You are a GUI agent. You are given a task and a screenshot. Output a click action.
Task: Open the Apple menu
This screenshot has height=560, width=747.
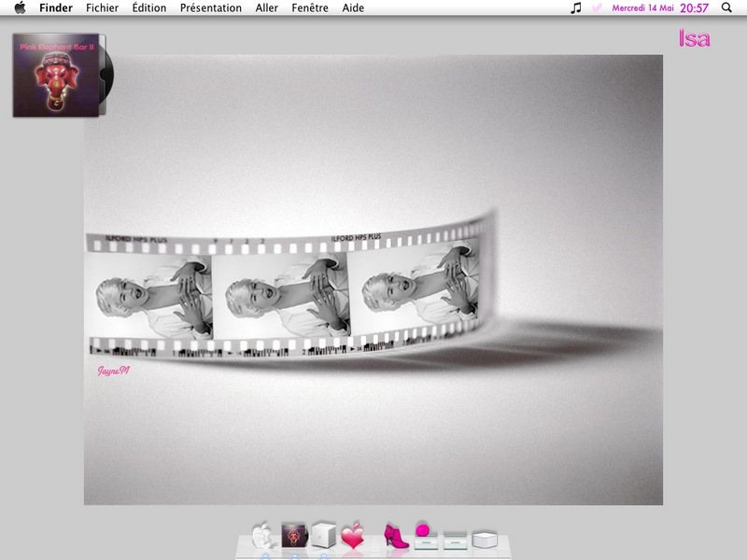[x=20, y=7]
